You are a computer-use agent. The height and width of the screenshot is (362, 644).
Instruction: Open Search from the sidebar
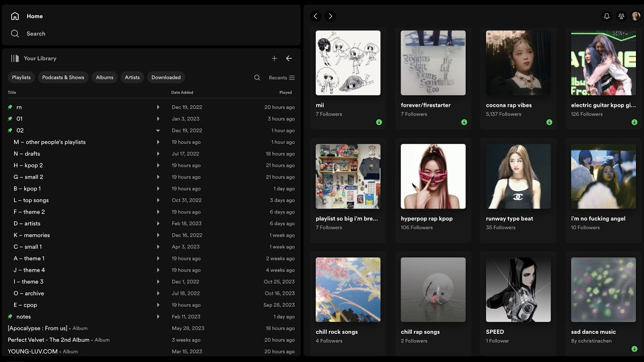[x=28, y=34]
